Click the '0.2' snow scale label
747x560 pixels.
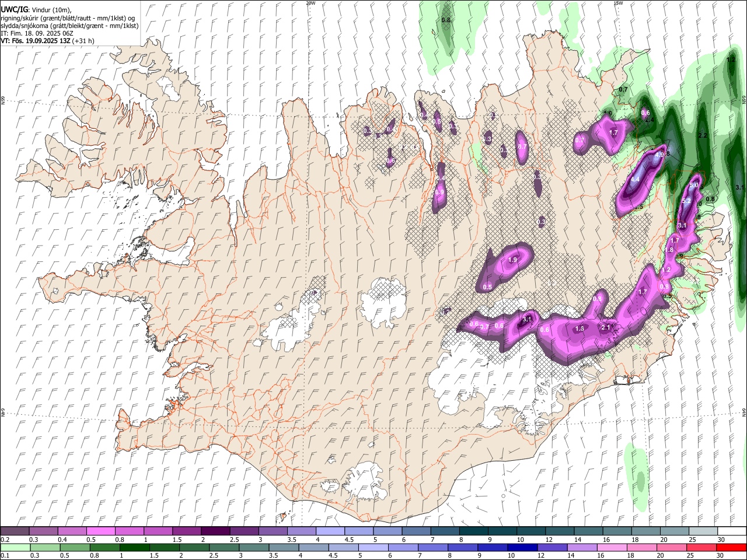pos(5,540)
